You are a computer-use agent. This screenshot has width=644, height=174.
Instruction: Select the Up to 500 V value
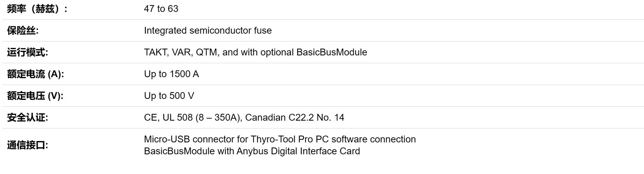coord(169,96)
